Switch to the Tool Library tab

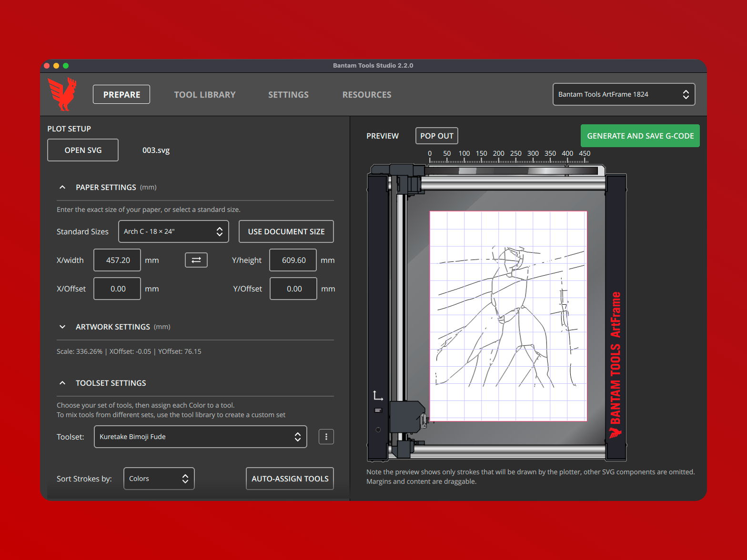pyautogui.click(x=205, y=95)
